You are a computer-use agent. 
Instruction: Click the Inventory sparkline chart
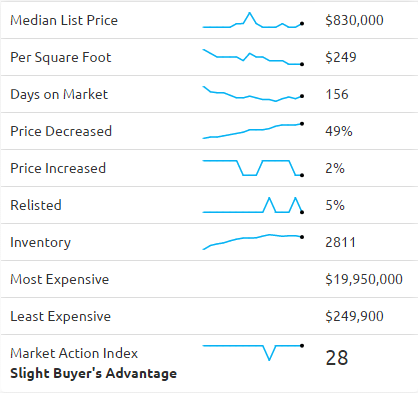click(253, 242)
